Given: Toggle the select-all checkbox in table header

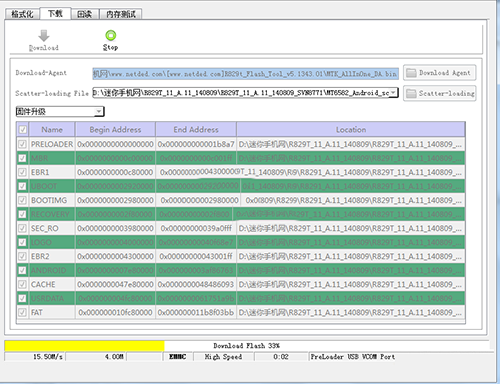Looking at the screenshot, I should click(x=23, y=129).
